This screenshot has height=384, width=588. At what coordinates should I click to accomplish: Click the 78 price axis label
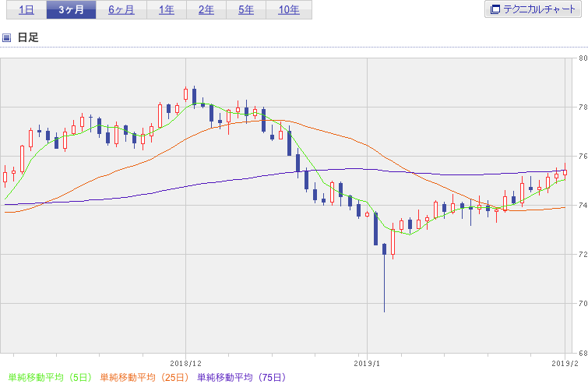(x=583, y=107)
